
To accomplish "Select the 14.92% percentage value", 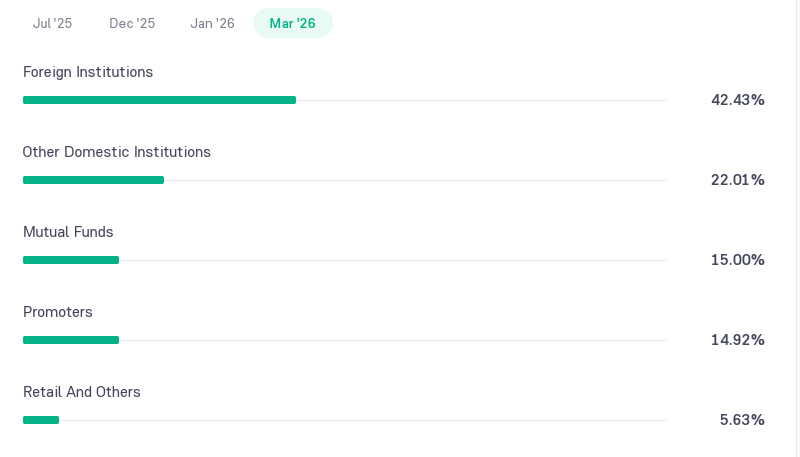I will tap(738, 340).
